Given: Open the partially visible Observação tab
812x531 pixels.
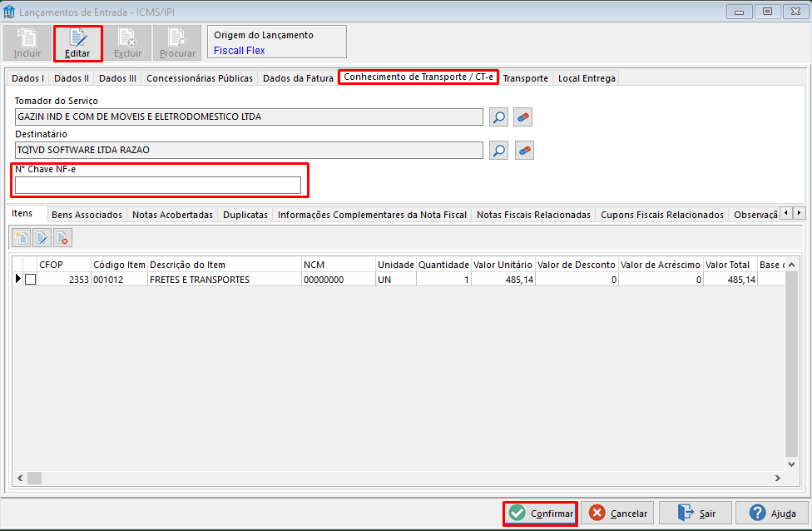Looking at the screenshot, I should [755, 215].
